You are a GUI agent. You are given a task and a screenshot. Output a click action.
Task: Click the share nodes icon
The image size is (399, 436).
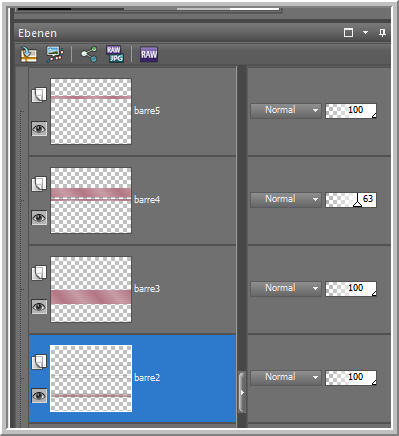click(89, 54)
